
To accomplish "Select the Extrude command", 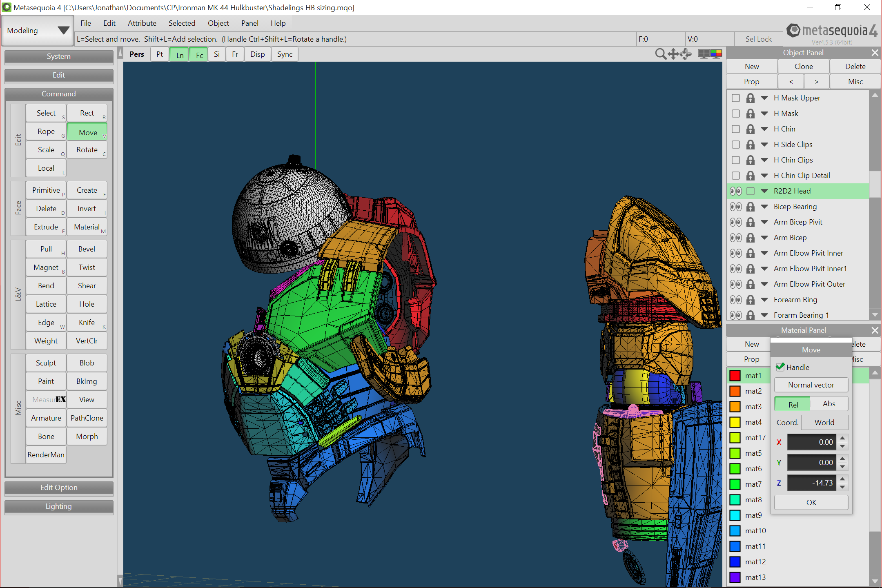I will (x=46, y=227).
